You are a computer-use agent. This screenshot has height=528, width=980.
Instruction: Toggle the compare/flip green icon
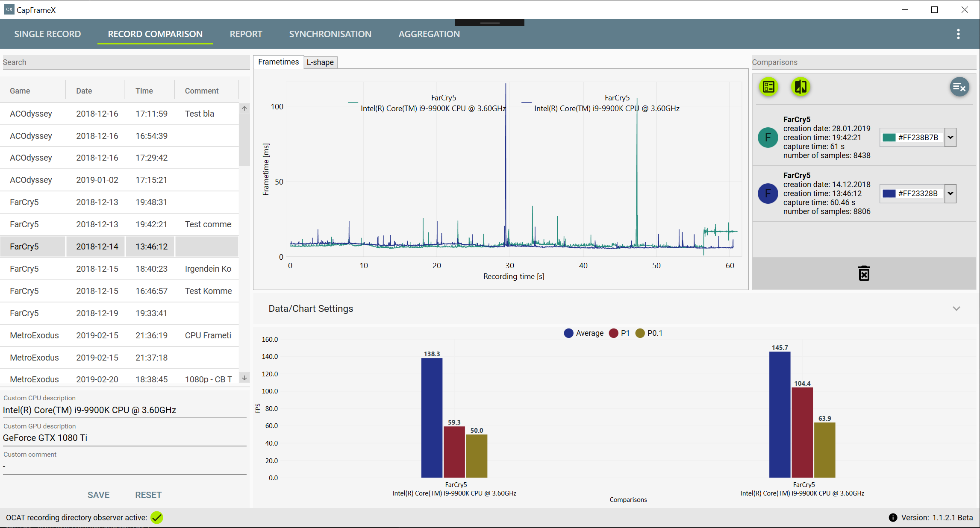(x=800, y=87)
